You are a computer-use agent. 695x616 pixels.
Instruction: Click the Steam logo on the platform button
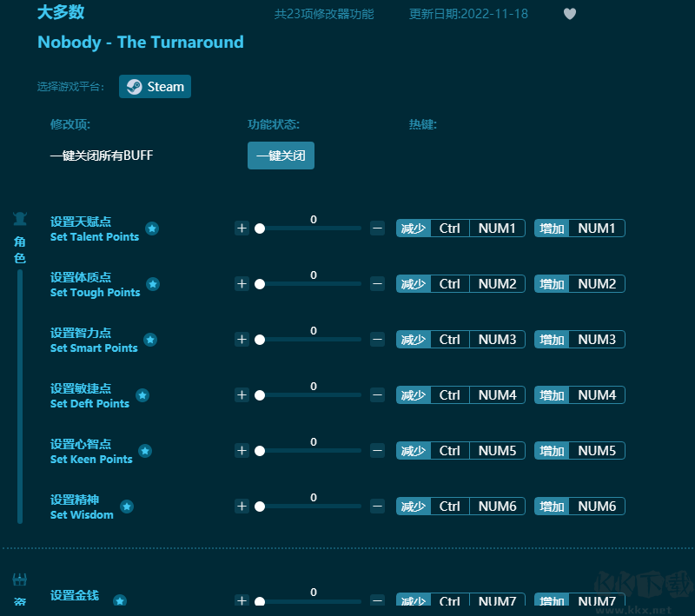point(136,87)
